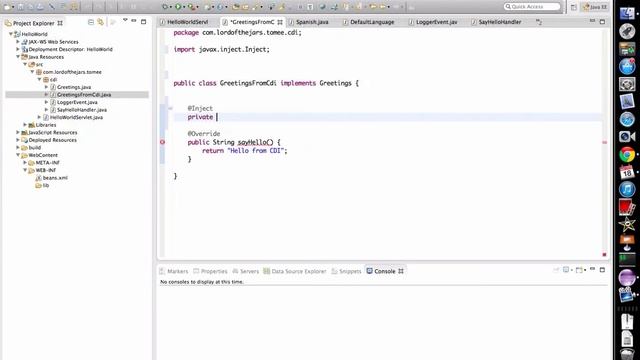Open Launchpad rocket icon in Dock
The image size is (640, 360).
(627, 31)
